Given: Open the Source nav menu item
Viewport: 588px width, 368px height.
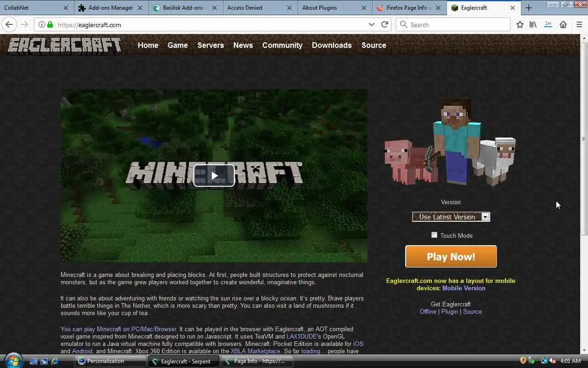Looking at the screenshot, I should 374,45.
